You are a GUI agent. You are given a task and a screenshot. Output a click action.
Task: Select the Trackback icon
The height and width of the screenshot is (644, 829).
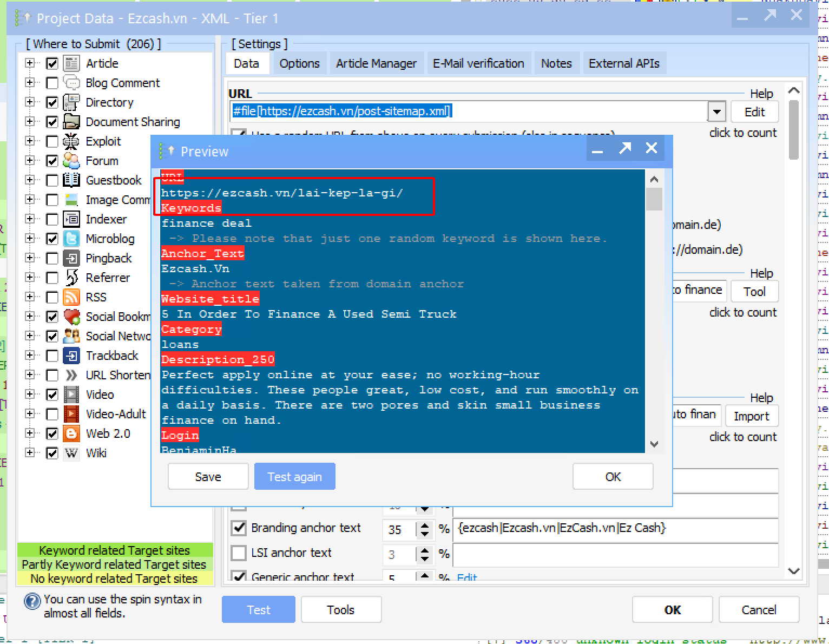point(71,356)
